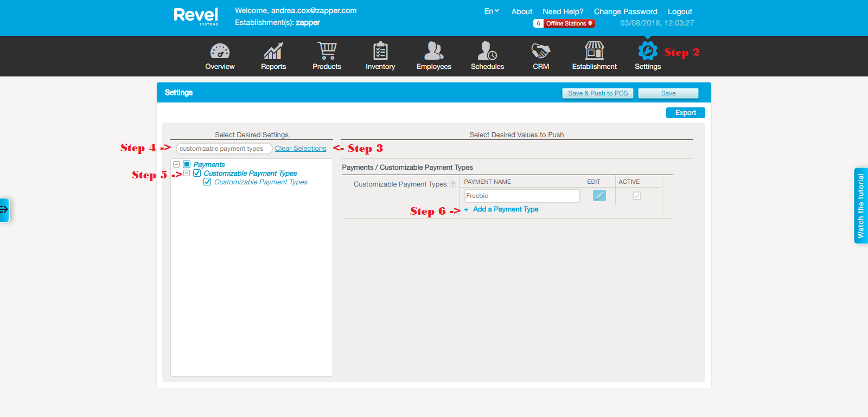The width and height of the screenshot is (868, 417).
Task: Collapse the Payments tree node
Action: [176, 164]
